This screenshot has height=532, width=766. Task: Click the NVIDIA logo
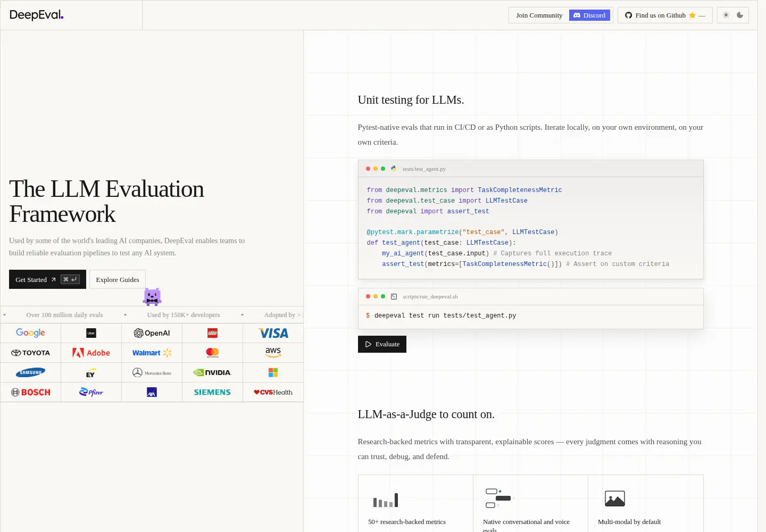pyautogui.click(x=212, y=372)
